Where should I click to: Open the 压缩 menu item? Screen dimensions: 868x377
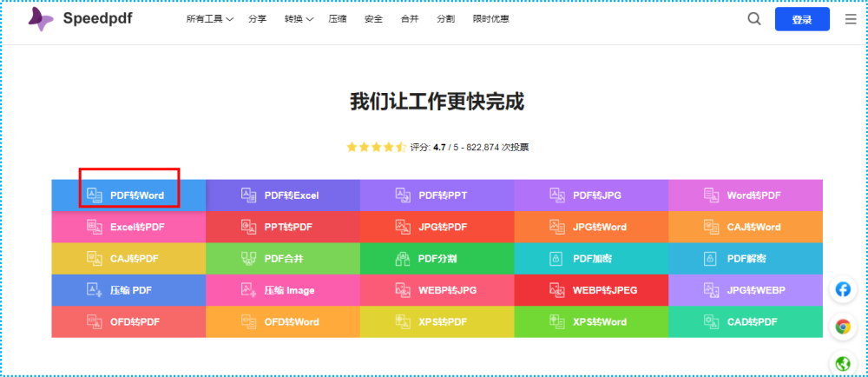tap(337, 19)
